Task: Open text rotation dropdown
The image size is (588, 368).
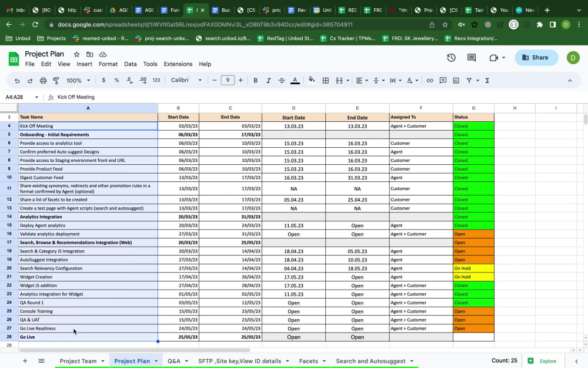Action: [413, 80]
